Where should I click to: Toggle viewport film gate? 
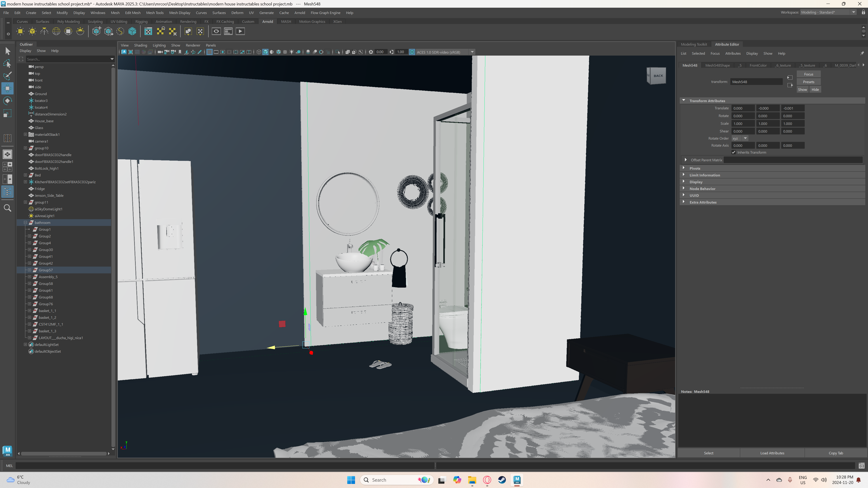pos(216,52)
